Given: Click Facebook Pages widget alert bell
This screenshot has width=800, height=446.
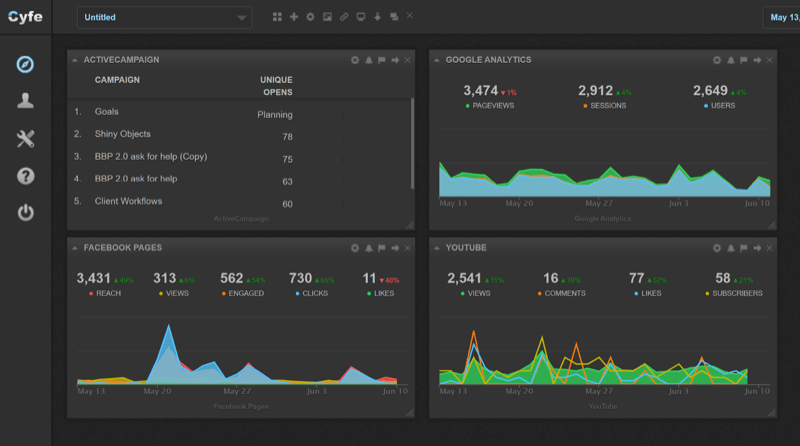Looking at the screenshot, I should tap(369, 248).
